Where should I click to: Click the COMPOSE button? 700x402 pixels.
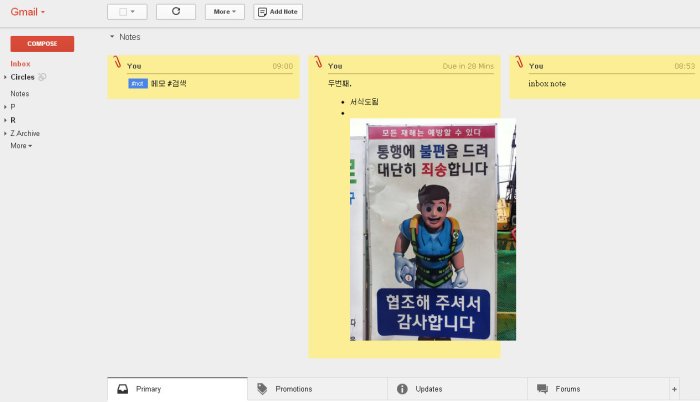(42, 44)
